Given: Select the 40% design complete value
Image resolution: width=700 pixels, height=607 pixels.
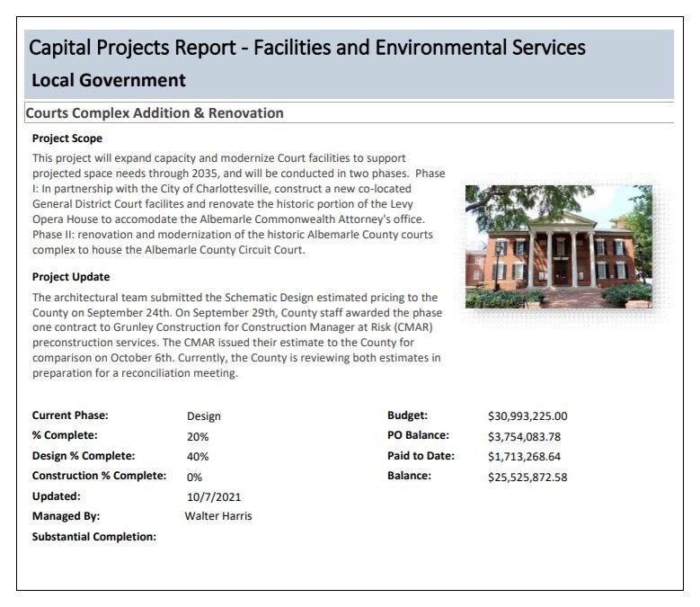Looking at the screenshot, I should click(198, 457).
